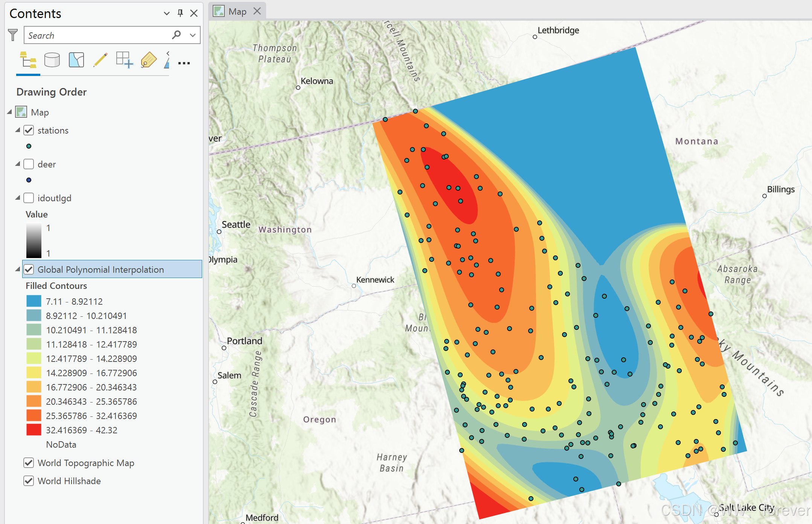Select the stations layer name

53,131
